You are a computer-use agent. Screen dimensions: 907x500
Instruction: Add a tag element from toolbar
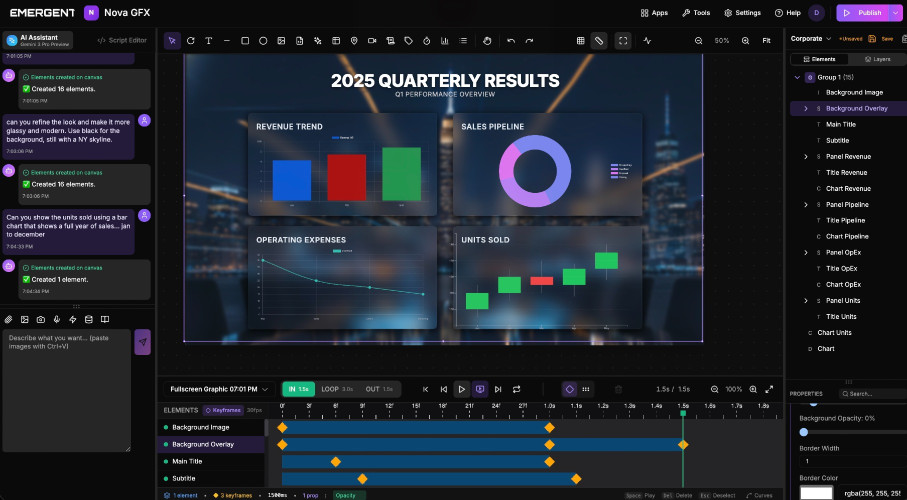coord(408,41)
